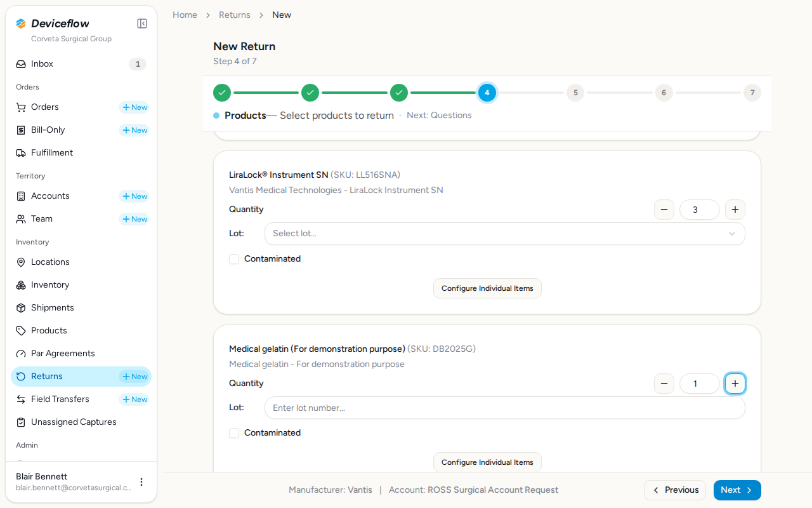The width and height of the screenshot is (812, 508).
Task: Click the Orders cart icon
Action: tap(21, 107)
